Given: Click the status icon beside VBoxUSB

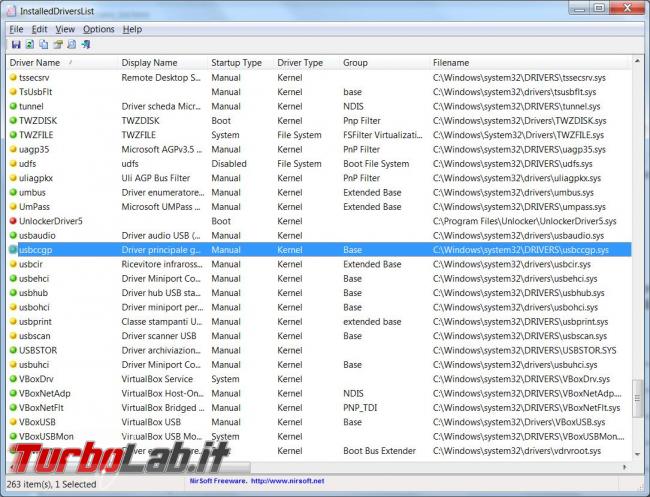Looking at the screenshot, I should (13, 422).
